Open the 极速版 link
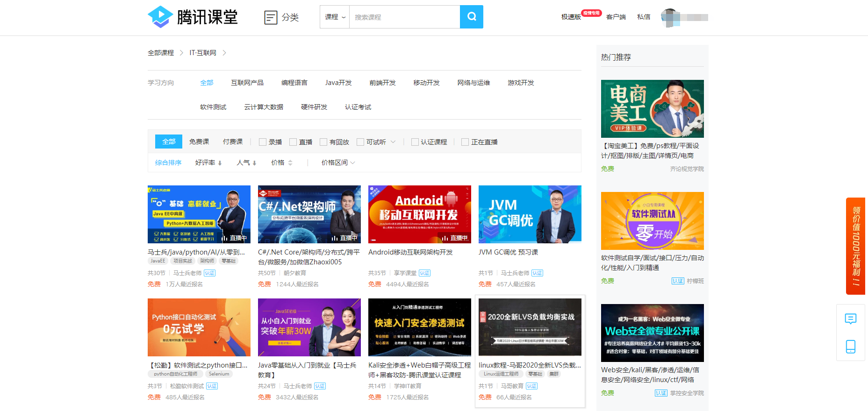 [571, 17]
